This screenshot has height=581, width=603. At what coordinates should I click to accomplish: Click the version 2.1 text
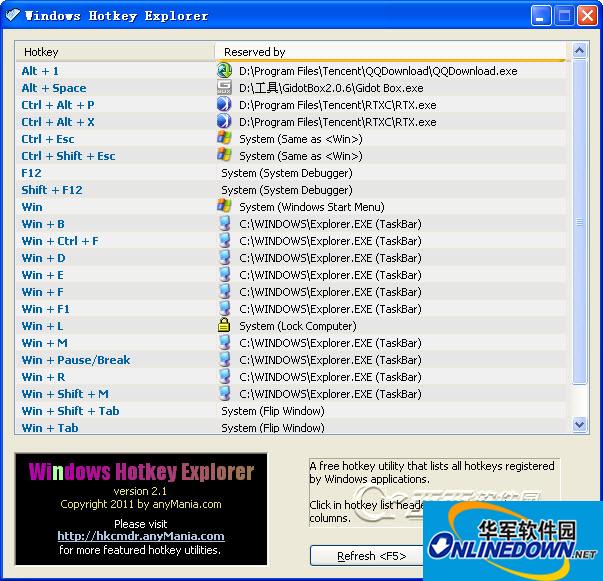(140, 491)
